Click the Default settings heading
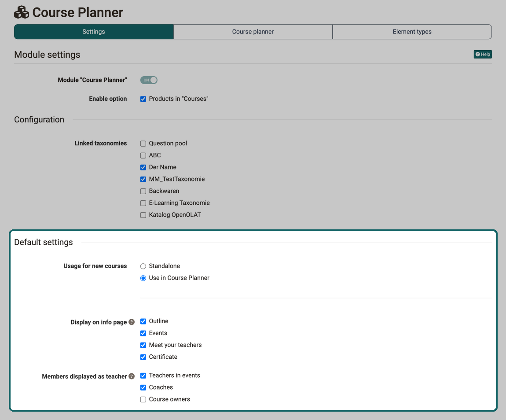Viewport: 506px width, 420px height. pos(44,242)
